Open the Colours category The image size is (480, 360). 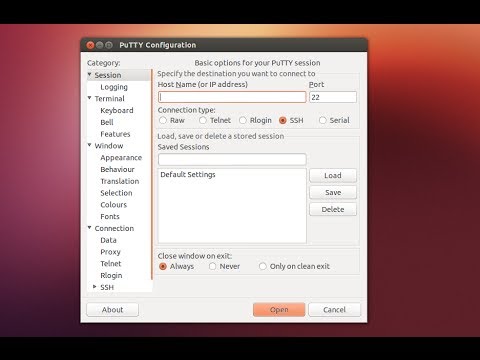coord(114,205)
